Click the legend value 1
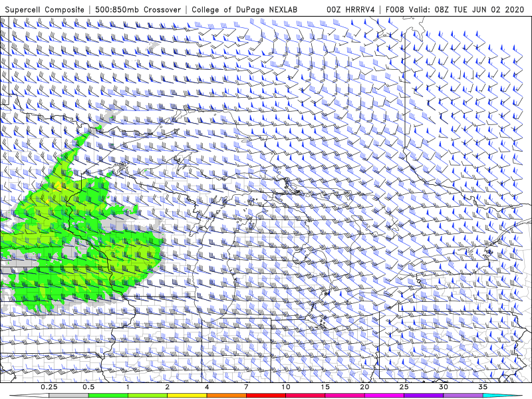532x399 pixels. tap(128, 387)
